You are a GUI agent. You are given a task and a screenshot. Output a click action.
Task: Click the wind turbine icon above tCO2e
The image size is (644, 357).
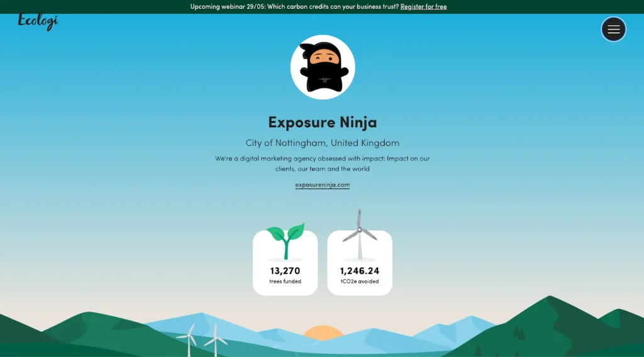(x=360, y=234)
